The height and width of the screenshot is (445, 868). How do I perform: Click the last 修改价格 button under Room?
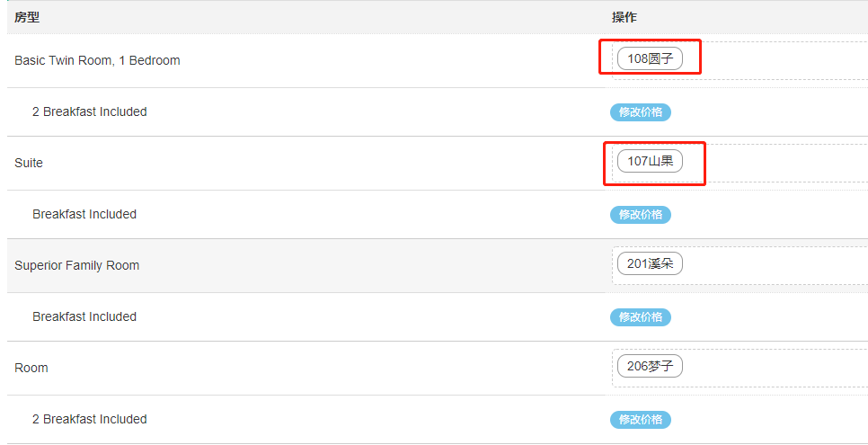point(641,420)
